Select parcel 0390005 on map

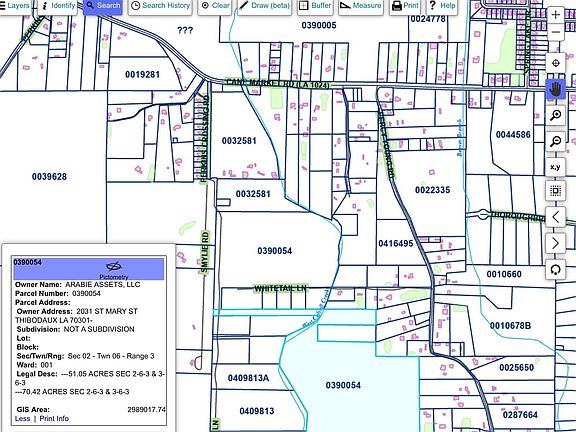pyautogui.click(x=319, y=25)
